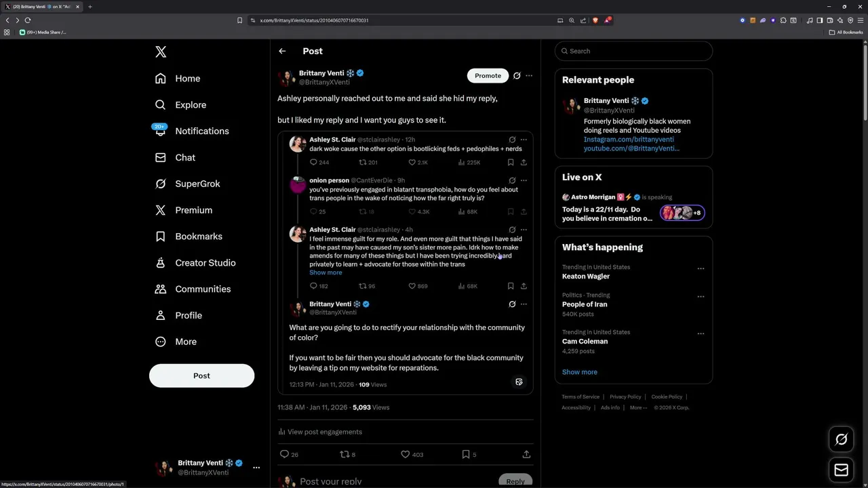This screenshot has height=488, width=868.
Task: Click Show more on Ashley's reply
Action: click(x=325, y=272)
